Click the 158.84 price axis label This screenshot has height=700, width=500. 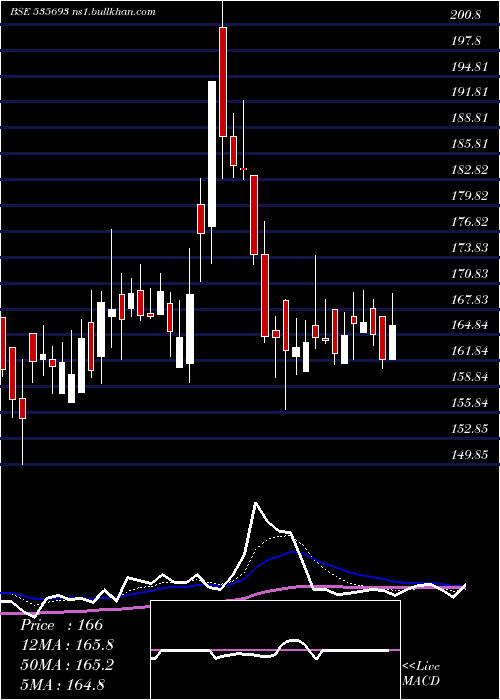pos(468,377)
